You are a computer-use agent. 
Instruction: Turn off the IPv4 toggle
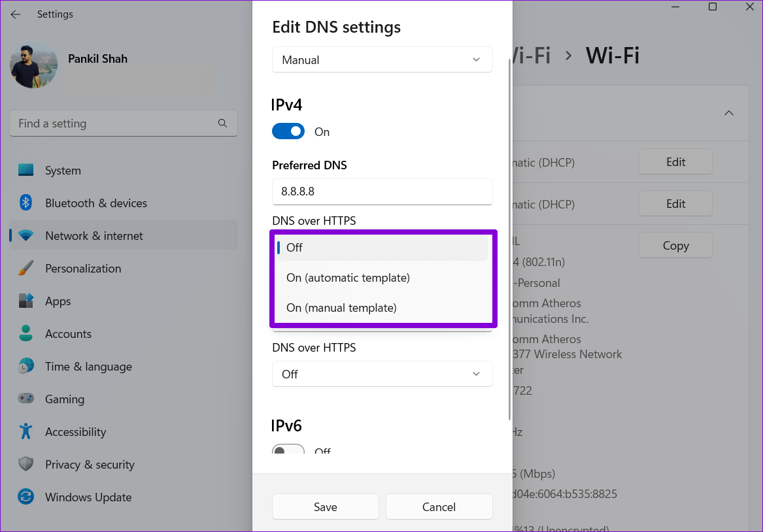click(288, 131)
